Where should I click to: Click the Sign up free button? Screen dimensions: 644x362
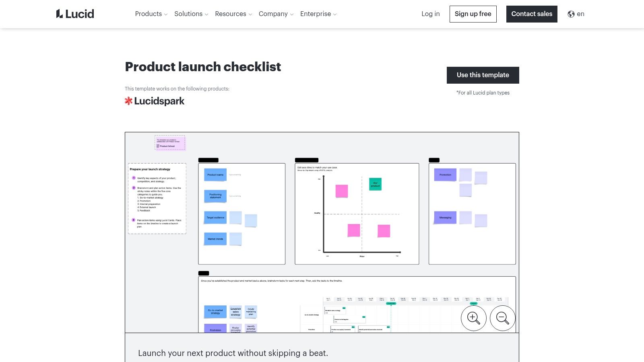coord(473,14)
